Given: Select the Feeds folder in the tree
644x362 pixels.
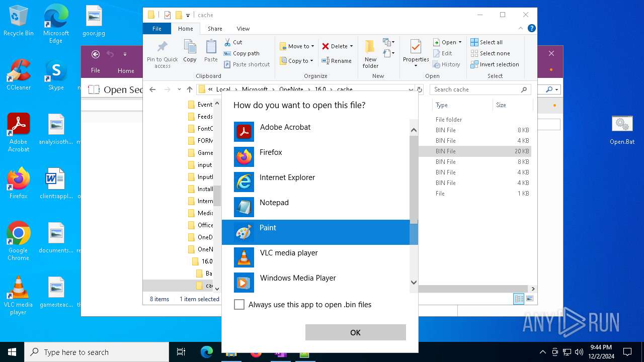Looking at the screenshot, I should (x=200, y=117).
